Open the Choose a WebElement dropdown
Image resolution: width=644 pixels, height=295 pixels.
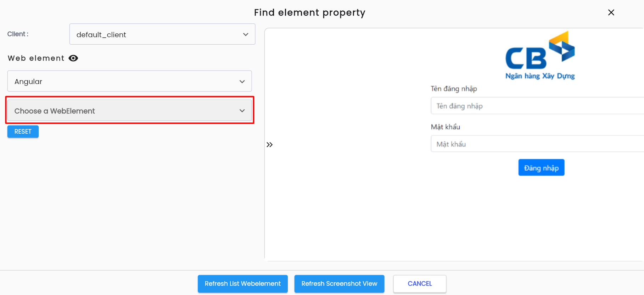click(130, 111)
